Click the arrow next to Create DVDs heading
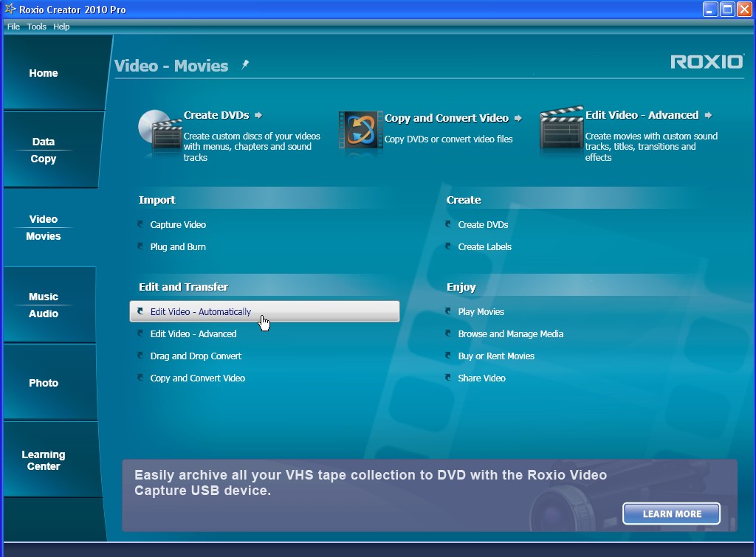The width and height of the screenshot is (756, 557). pos(258,115)
